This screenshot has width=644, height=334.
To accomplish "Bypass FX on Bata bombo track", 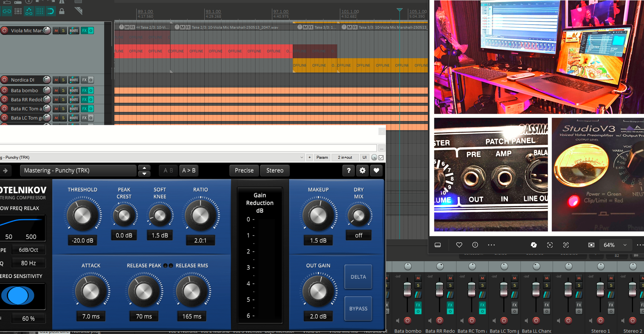I will (91, 90).
